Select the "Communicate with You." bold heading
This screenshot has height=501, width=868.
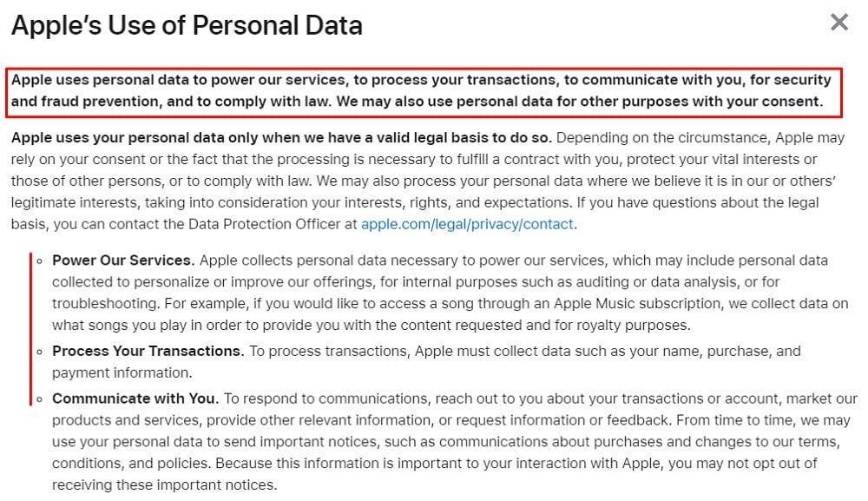point(135,399)
